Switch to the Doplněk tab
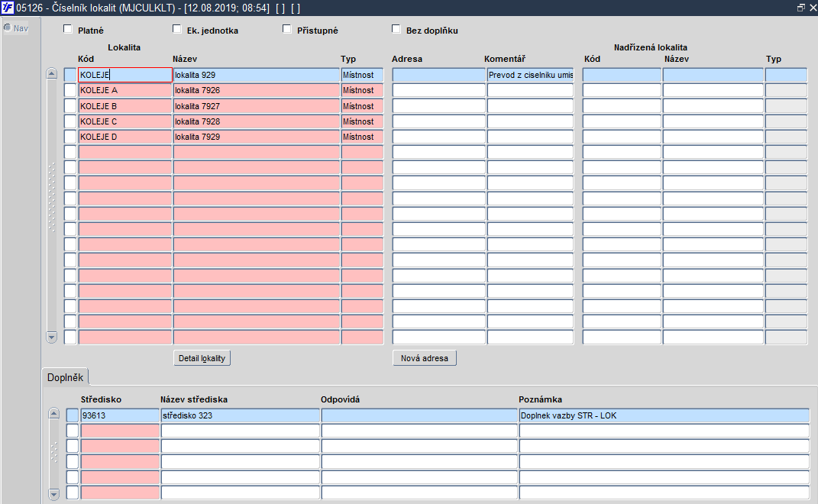The height and width of the screenshot is (504, 818). coord(65,377)
